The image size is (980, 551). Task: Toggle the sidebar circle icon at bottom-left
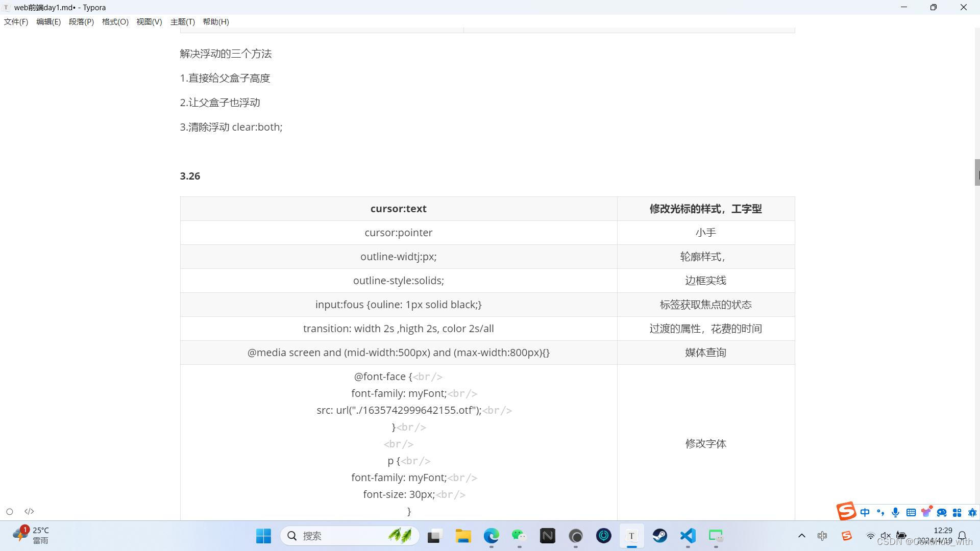click(x=10, y=512)
